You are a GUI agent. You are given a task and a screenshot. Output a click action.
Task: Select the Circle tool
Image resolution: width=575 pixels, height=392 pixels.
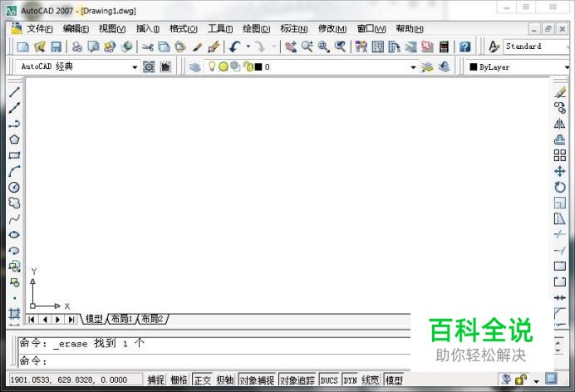pos(14,187)
